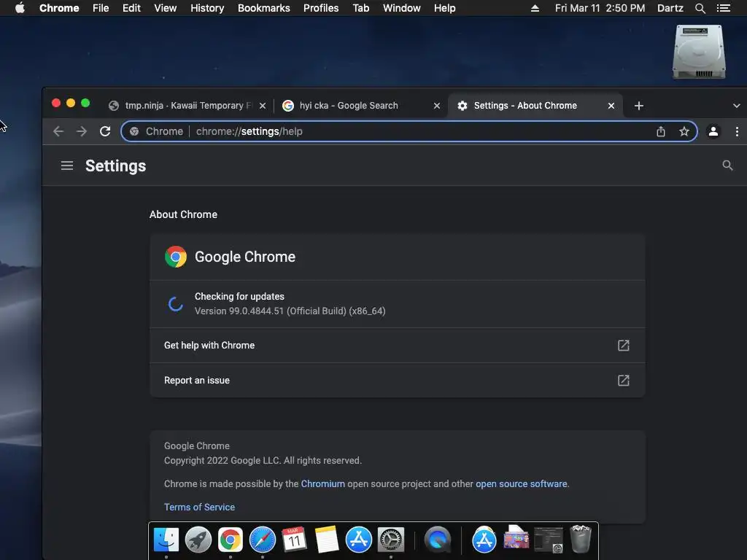Image resolution: width=747 pixels, height=560 pixels.
Task: Click the Google Chrome logo in About card
Action: tap(176, 257)
